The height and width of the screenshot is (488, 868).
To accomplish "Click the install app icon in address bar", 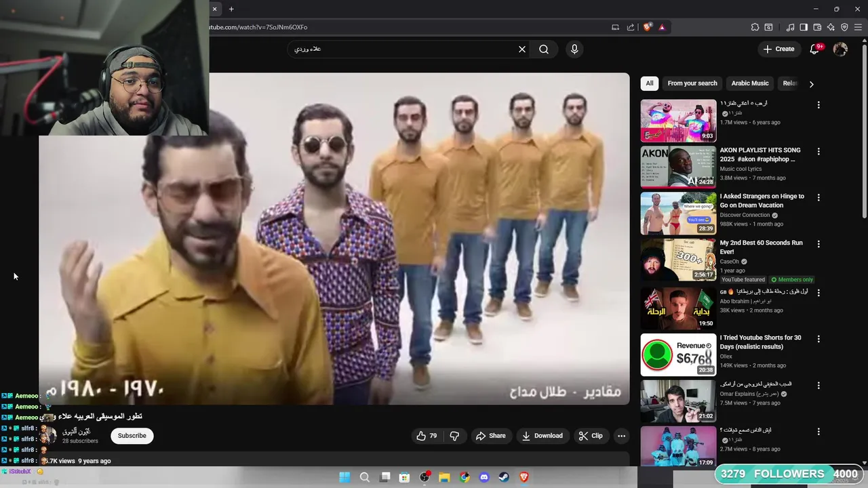I will (x=615, y=27).
